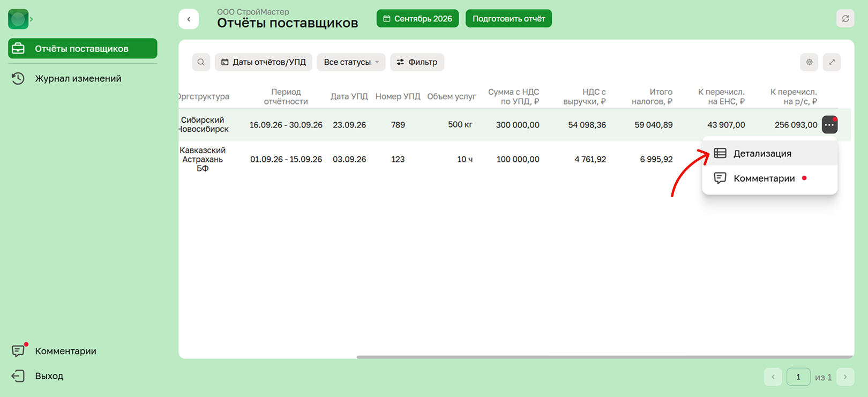Viewport: 868px width, 397px height.
Task: Choose Детализация from the context menu
Action: coord(769,153)
